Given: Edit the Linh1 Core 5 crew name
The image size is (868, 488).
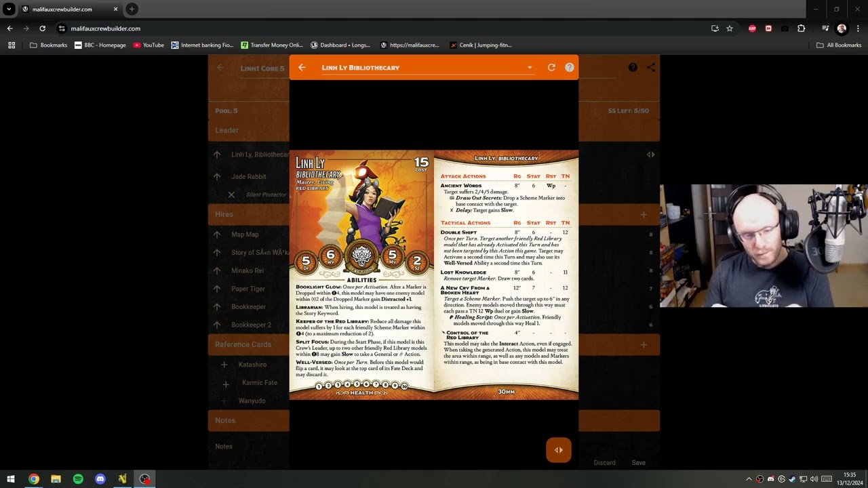Looking at the screenshot, I should 262,68.
